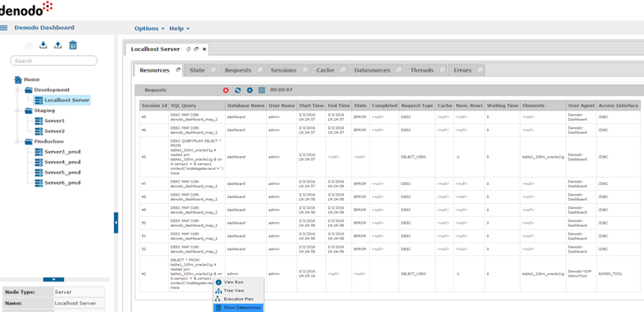Screen dimensions: 644x312
Task: Switch to the State tab
Action: pyautogui.click(x=197, y=70)
